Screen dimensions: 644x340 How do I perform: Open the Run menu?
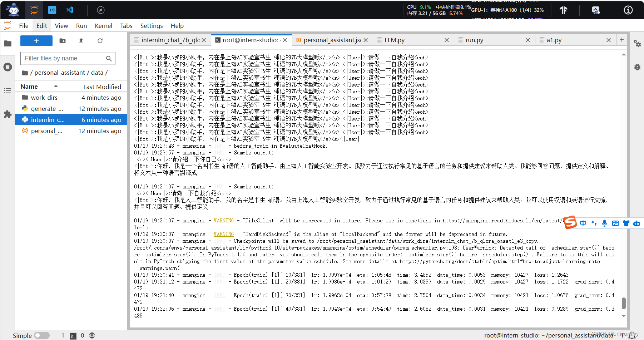coord(81,26)
